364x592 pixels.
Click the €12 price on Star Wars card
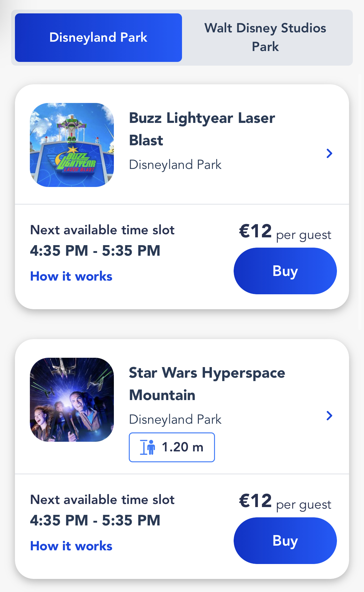pos(255,501)
